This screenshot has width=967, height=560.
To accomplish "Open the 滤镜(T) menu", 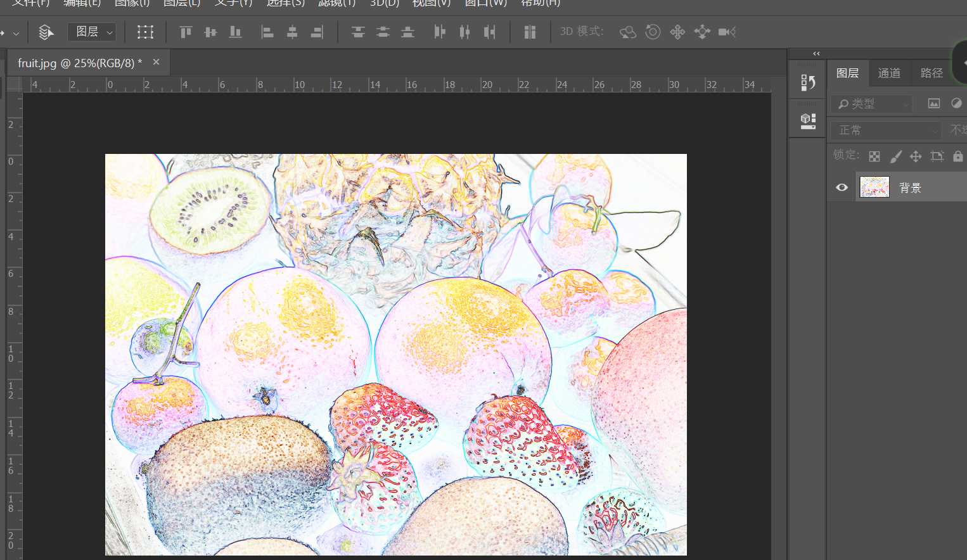I will (336, 3).
